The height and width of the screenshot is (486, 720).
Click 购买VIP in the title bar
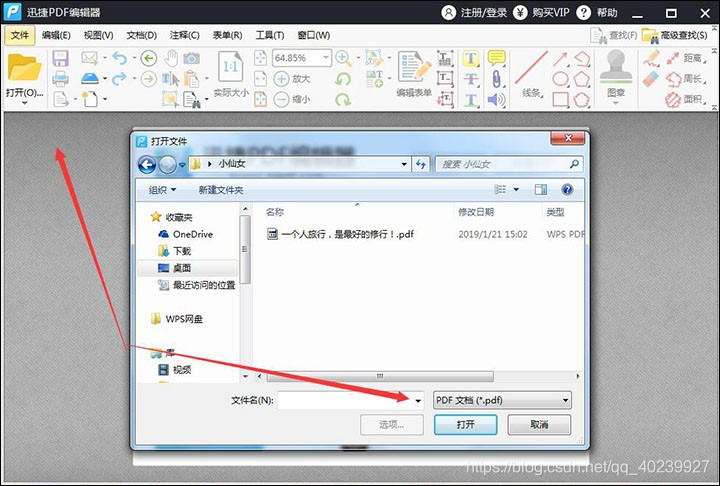541,12
